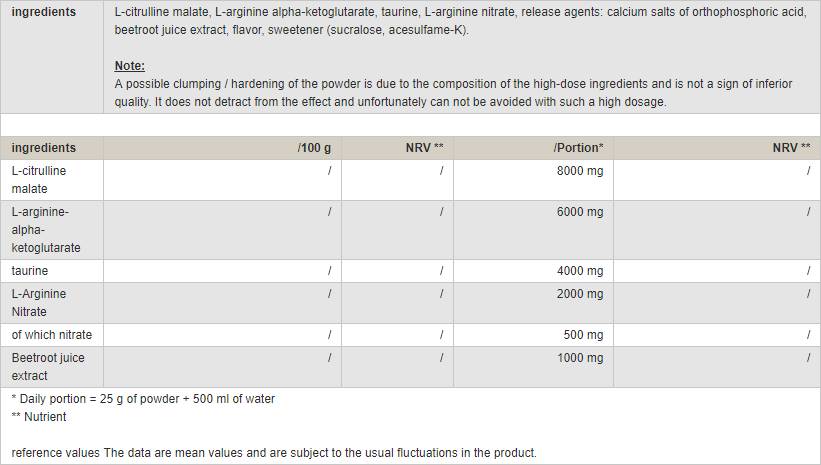Click the 8000 mg portion value
This screenshot has width=821, height=465.
pos(580,171)
